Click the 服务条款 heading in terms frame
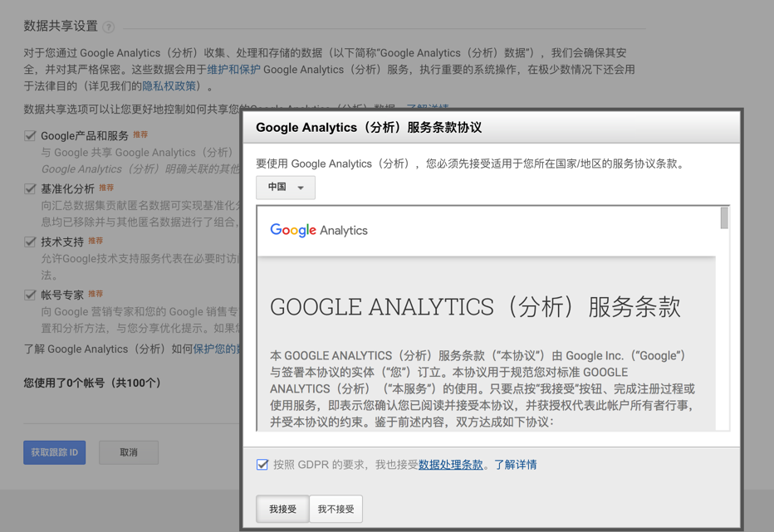This screenshot has height=532, width=774. (475, 307)
